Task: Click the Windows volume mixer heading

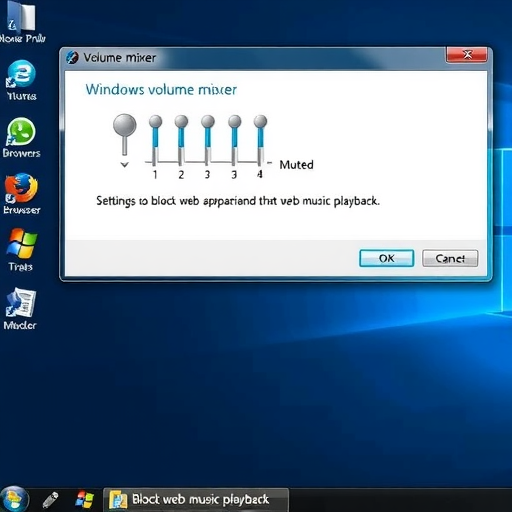Action: [161, 90]
